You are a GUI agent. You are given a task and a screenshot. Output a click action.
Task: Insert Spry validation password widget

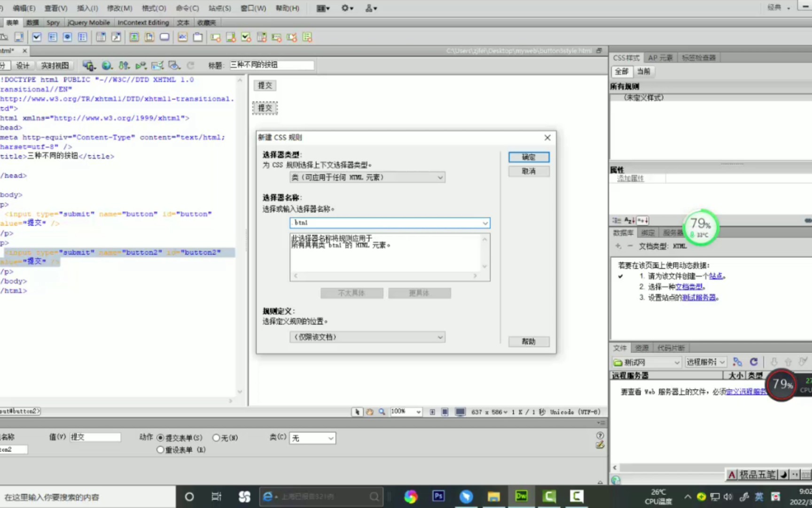[277, 37]
